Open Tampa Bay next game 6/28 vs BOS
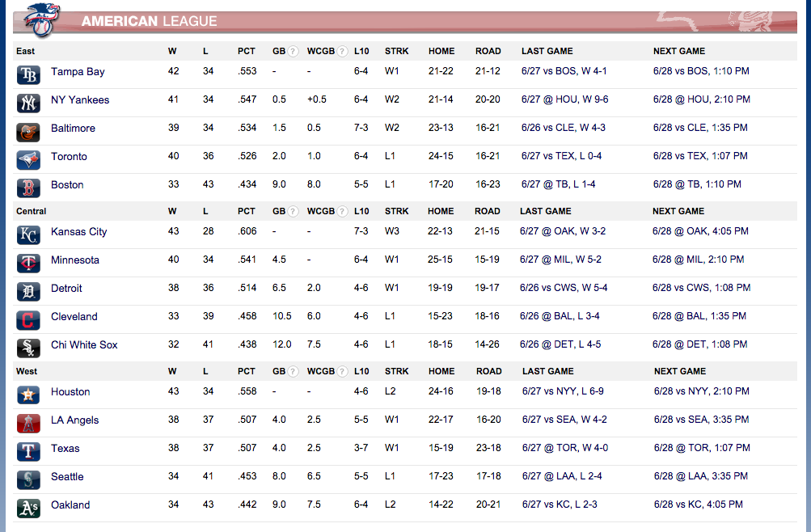The image size is (811, 532). pyautogui.click(x=701, y=71)
